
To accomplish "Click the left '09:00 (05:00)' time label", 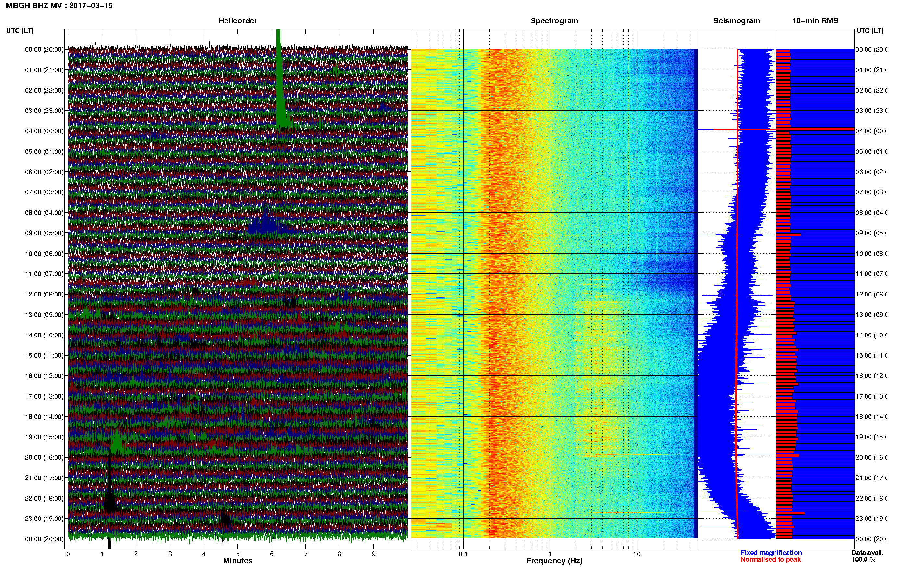I will pos(44,233).
